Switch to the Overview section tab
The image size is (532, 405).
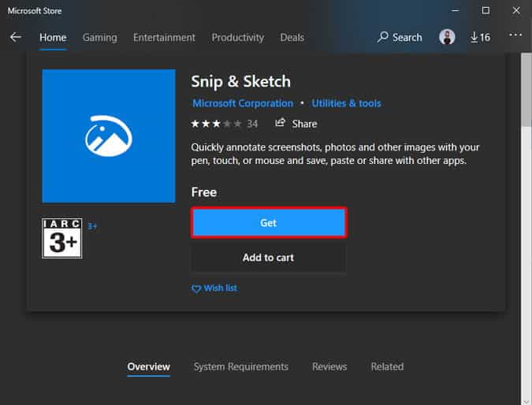coord(149,366)
